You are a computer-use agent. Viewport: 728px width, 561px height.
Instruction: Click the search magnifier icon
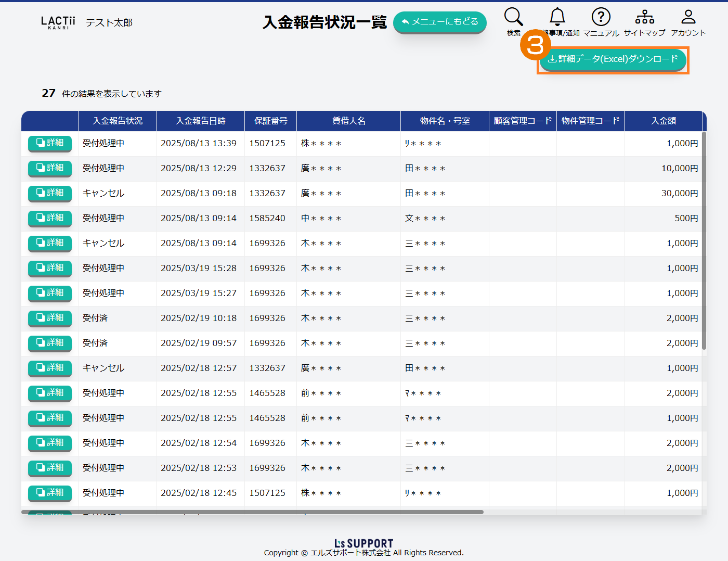[513, 18]
